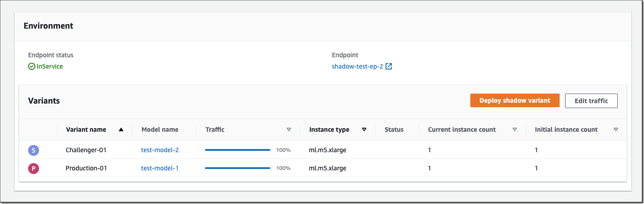Click the Production-01 traffic progress bar
This screenshot has height=204, width=644.
[237, 169]
